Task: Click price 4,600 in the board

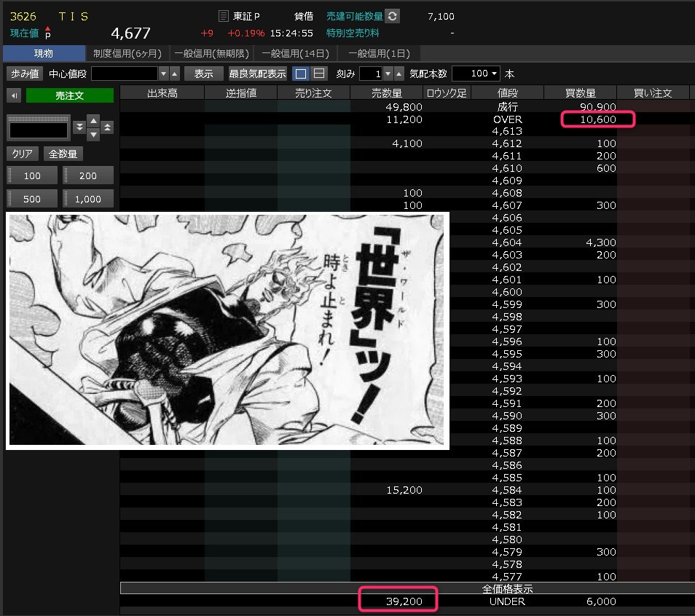Action: [x=507, y=292]
